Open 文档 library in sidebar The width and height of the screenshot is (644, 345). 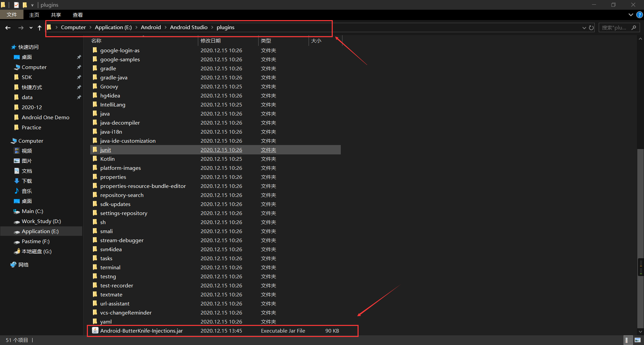coord(27,171)
